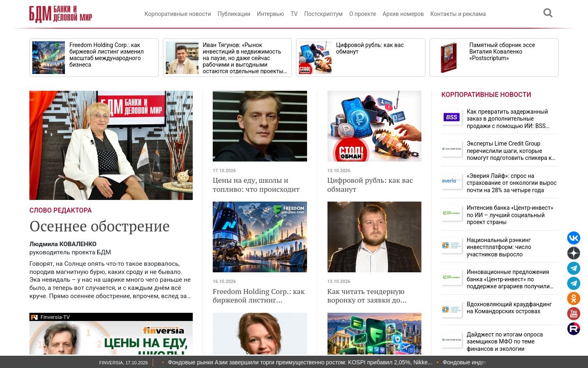The image size is (588, 368).
Task: Click the Центр-инвест logo beside «Интенсив банка»
Action: pyautogui.click(x=452, y=213)
